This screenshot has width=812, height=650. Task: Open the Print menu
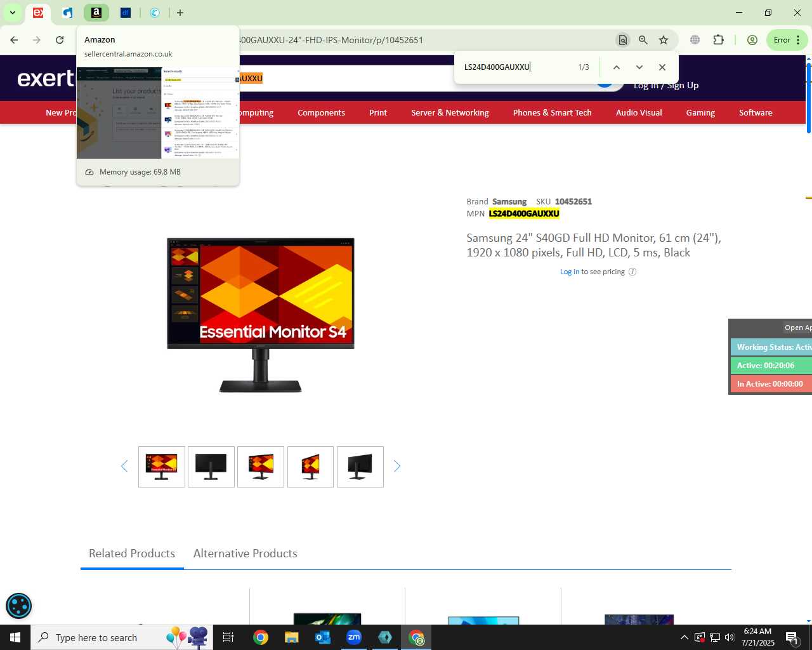pyautogui.click(x=378, y=112)
